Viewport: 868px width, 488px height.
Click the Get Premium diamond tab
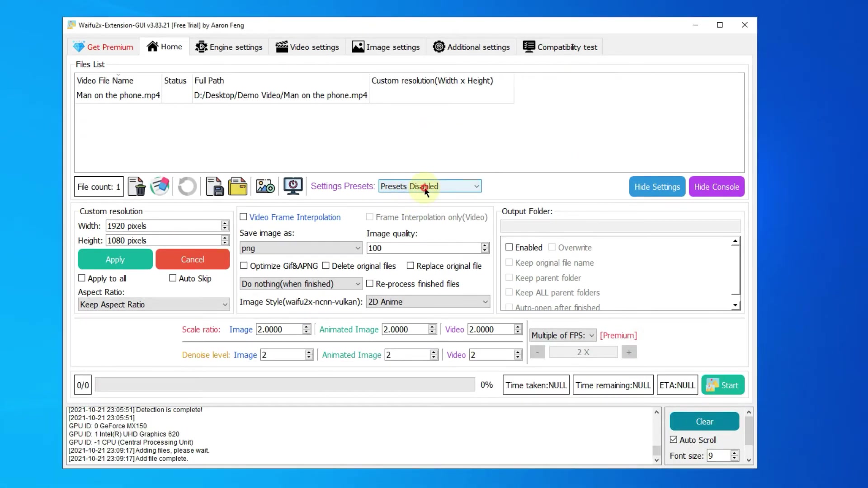104,47
